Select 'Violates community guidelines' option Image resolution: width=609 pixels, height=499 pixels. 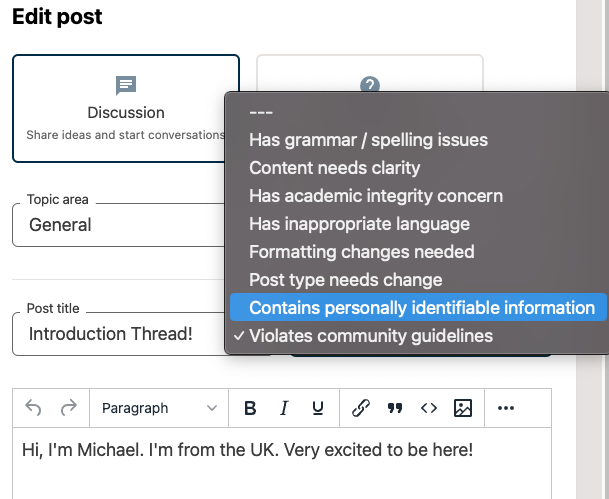[x=370, y=336]
